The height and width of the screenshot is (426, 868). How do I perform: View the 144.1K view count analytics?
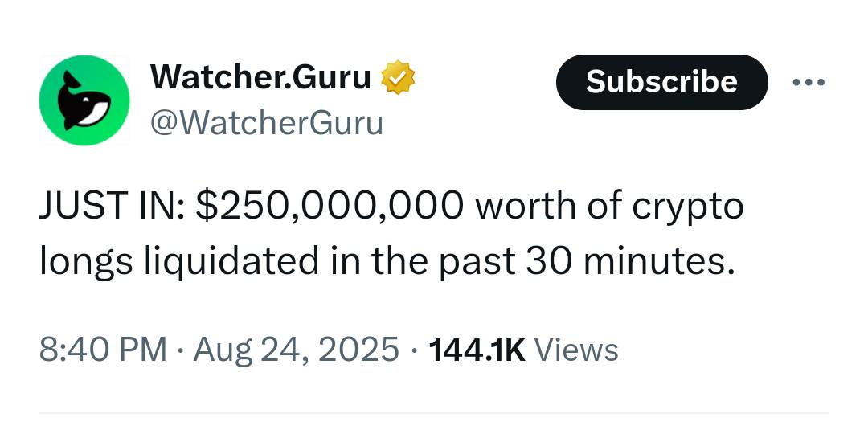point(477,350)
